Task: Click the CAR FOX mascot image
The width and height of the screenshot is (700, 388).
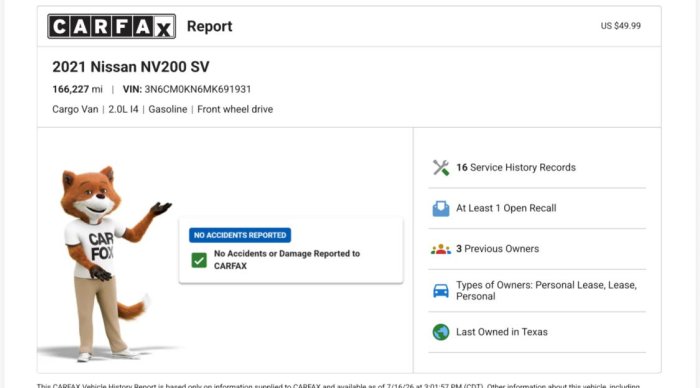Action: click(x=112, y=263)
